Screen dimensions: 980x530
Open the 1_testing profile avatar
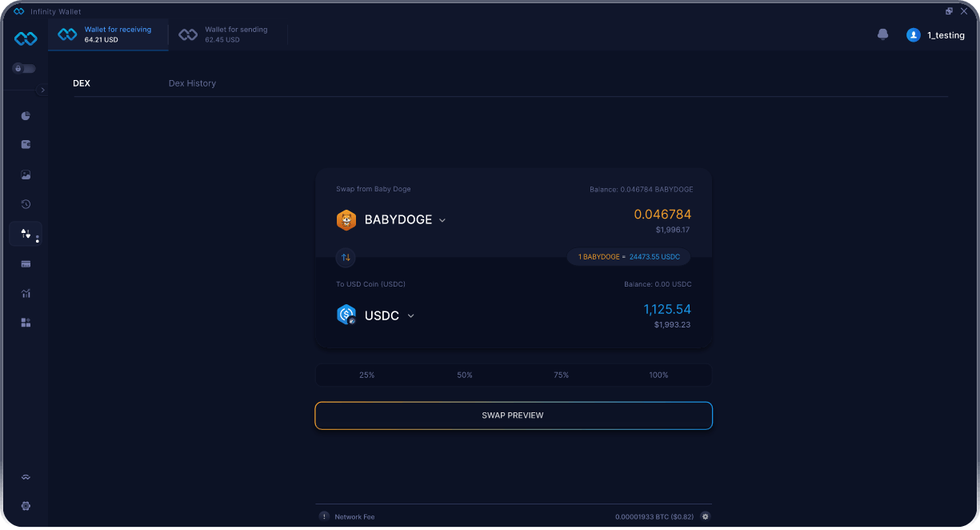(x=913, y=35)
